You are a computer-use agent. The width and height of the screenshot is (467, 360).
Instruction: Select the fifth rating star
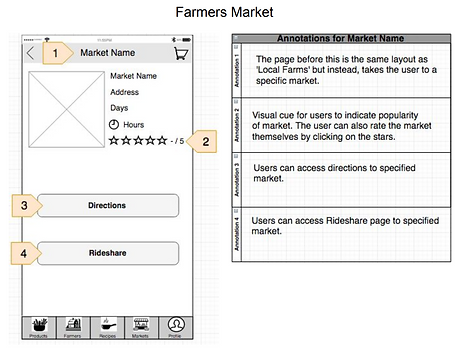162,140
